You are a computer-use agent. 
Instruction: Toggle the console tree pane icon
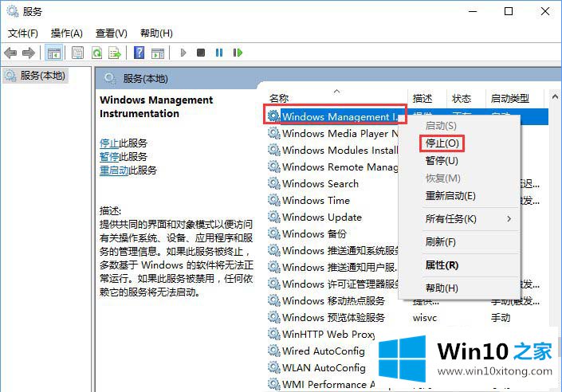[53, 53]
